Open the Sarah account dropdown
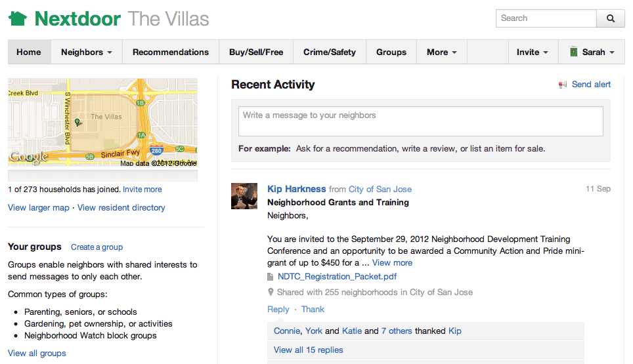The image size is (633, 364). [592, 52]
